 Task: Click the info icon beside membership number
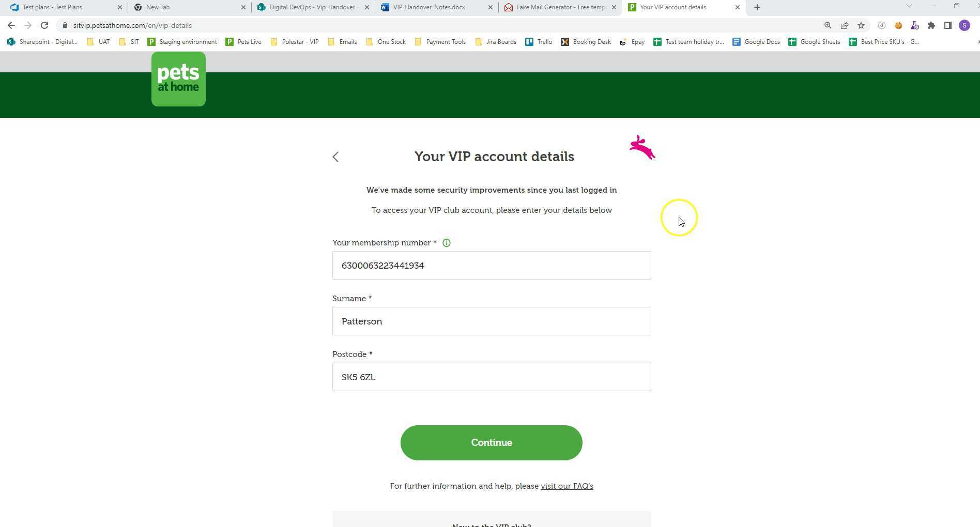point(446,243)
